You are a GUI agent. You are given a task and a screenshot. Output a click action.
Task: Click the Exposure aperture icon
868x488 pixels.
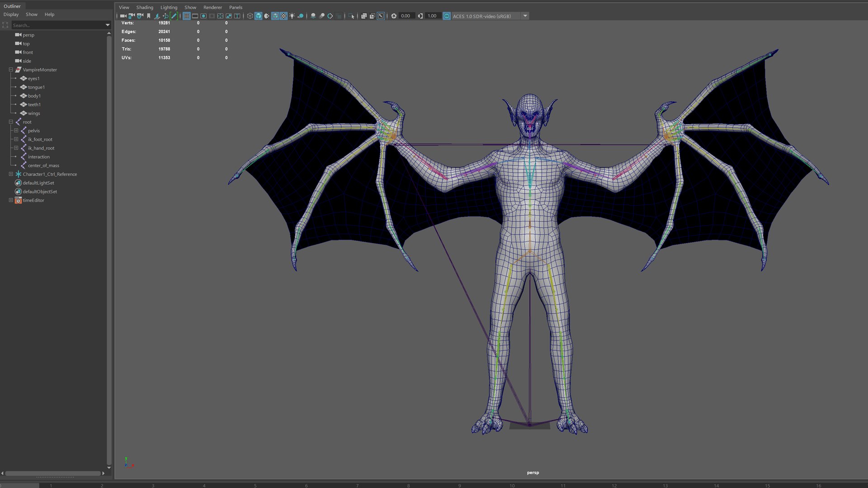(394, 16)
